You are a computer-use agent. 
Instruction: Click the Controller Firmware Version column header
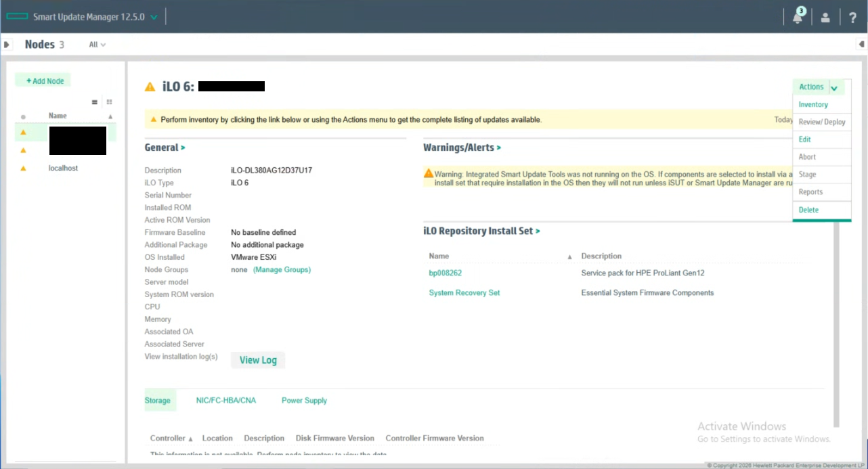click(x=435, y=438)
